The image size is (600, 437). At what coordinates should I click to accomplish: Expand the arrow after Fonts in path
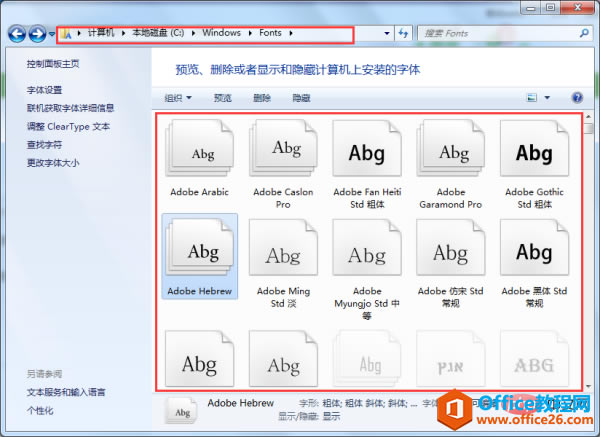[x=291, y=33]
